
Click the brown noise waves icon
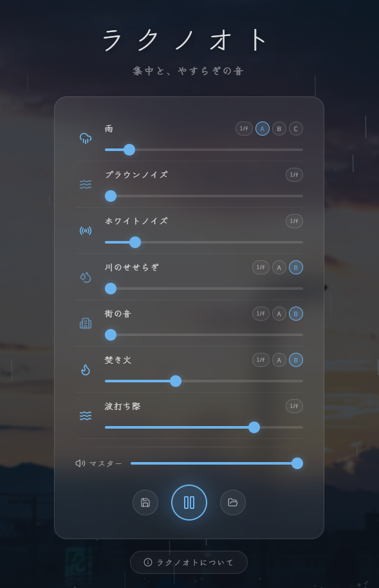pos(86,184)
